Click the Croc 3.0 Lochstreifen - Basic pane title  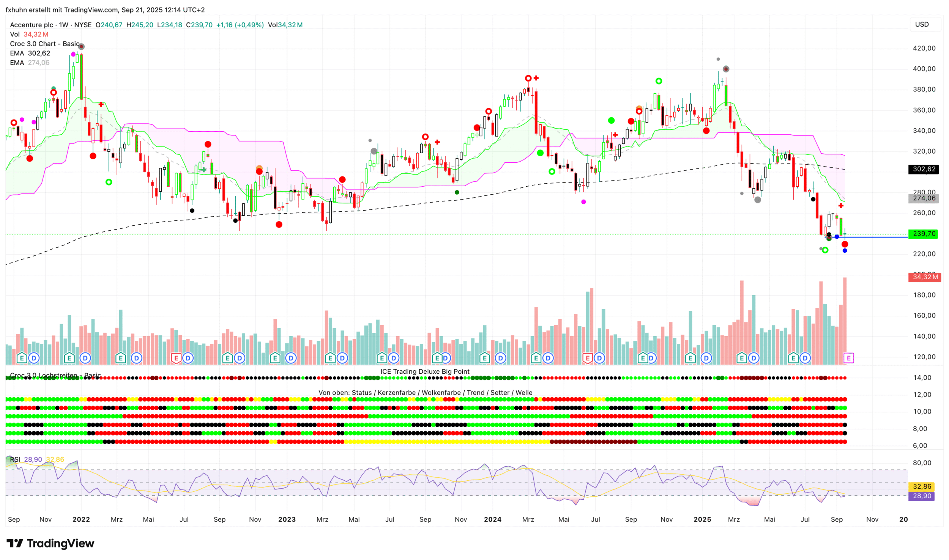55,375
